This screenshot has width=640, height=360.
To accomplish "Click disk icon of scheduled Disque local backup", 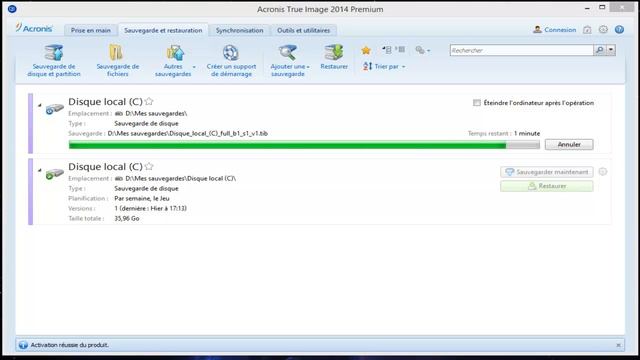I will point(54,174).
